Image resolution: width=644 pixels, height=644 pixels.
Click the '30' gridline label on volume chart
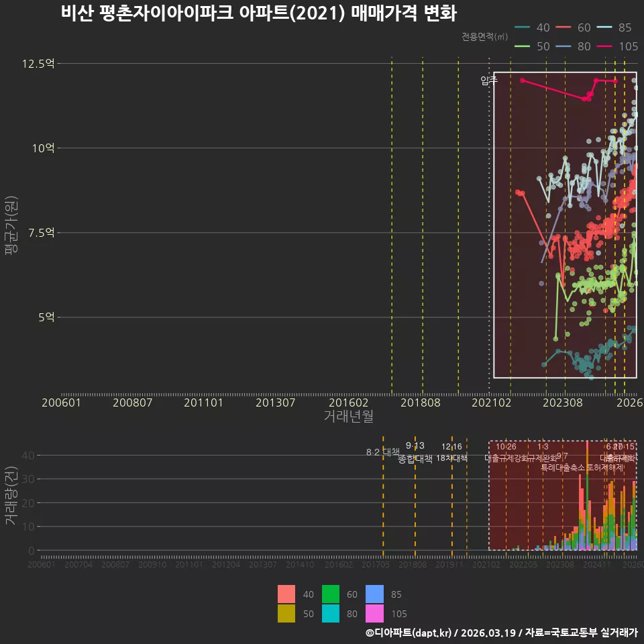[28, 479]
